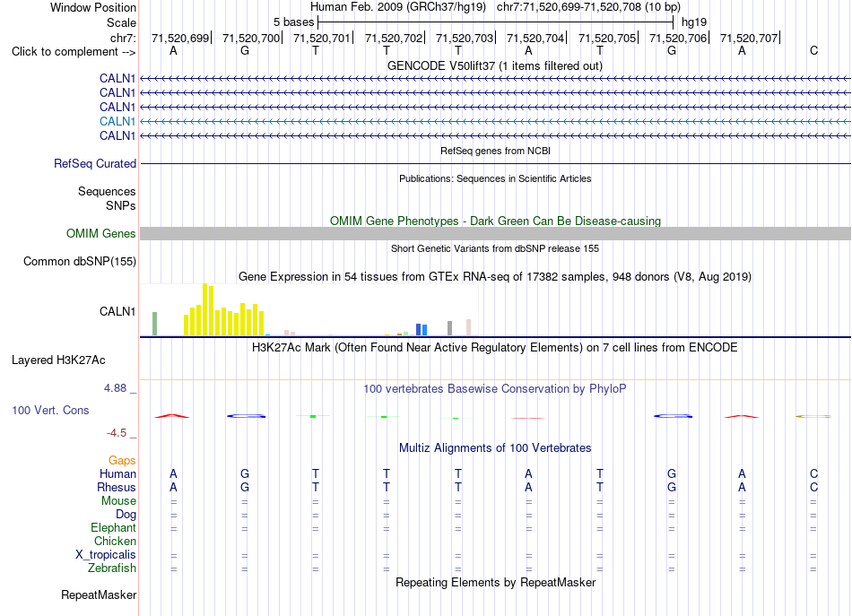Open the OMIM Gene Phenotypes track title
852x616 pixels.
click(495, 221)
